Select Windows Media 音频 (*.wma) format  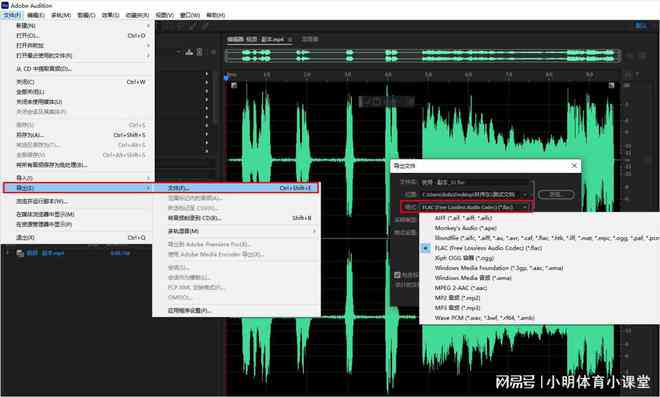point(540,278)
